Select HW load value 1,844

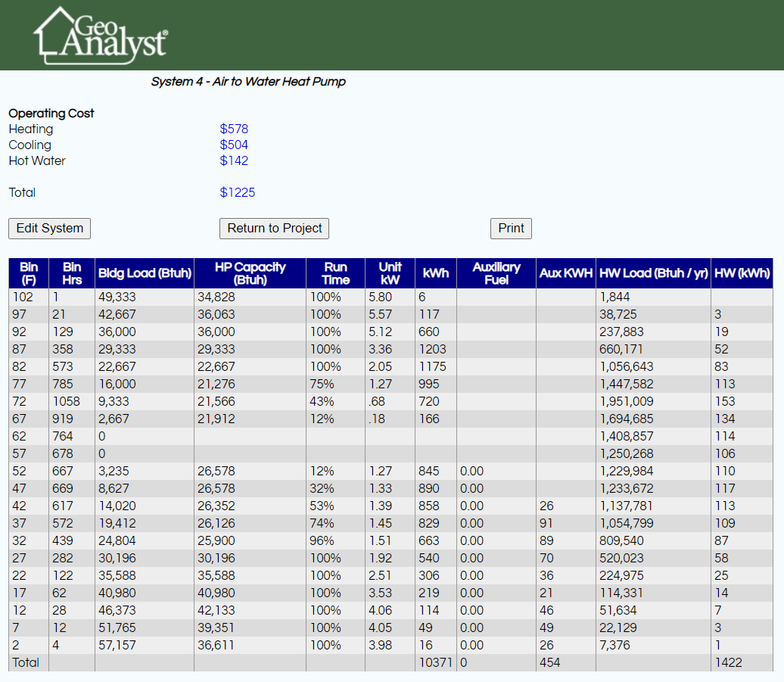[614, 297]
